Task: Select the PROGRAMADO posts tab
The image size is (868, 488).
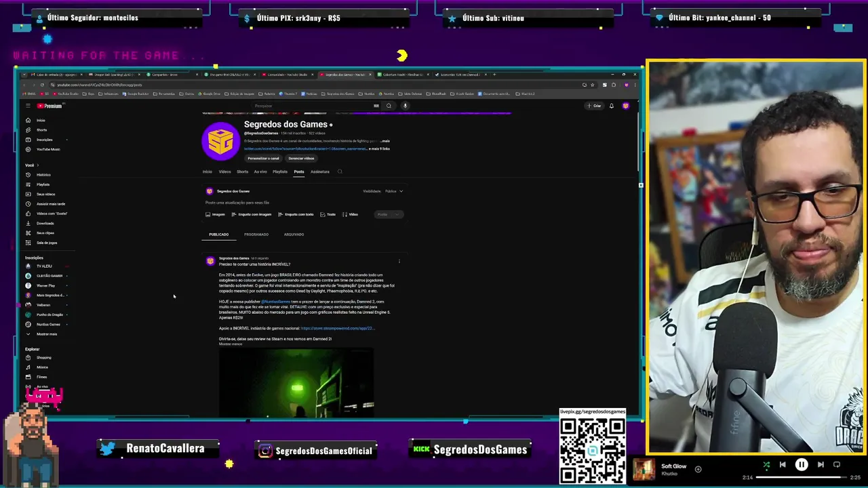Action: (256, 235)
